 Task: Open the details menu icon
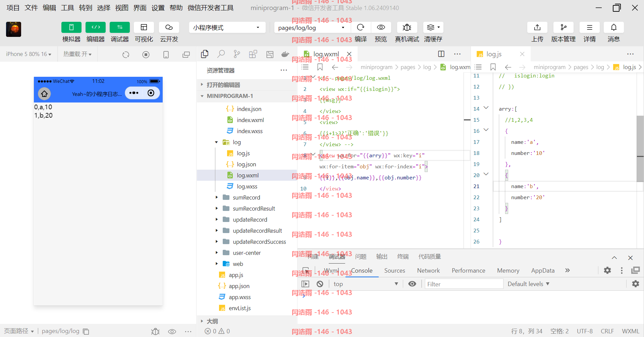coord(589,27)
